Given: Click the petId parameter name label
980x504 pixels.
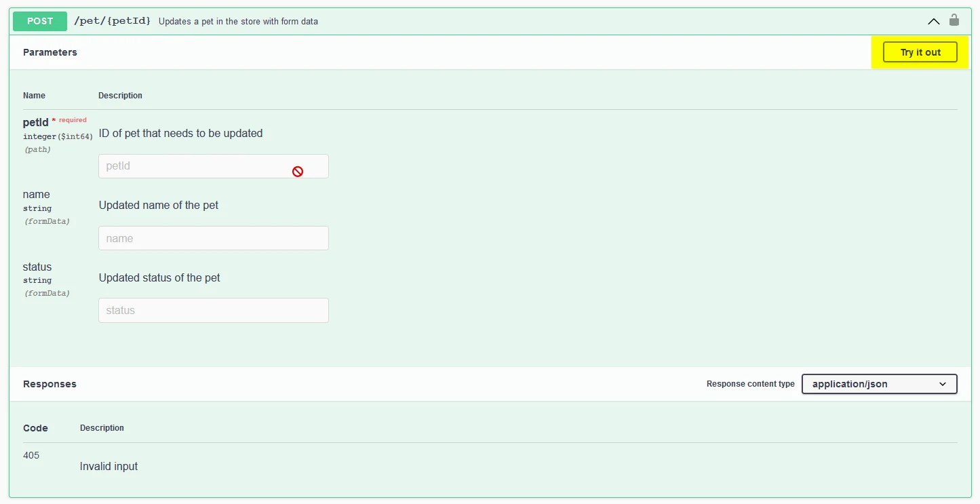Looking at the screenshot, I should (36, 123).
